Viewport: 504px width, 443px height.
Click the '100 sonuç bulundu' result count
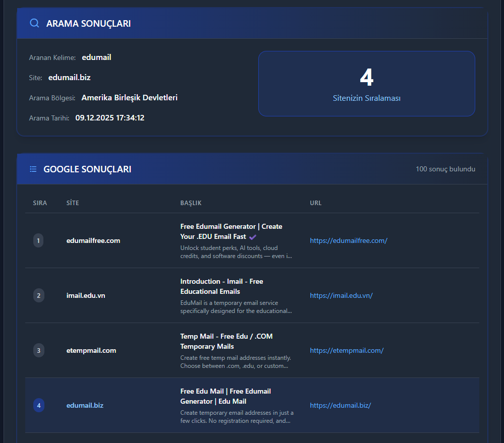click(x=445, y=169)
